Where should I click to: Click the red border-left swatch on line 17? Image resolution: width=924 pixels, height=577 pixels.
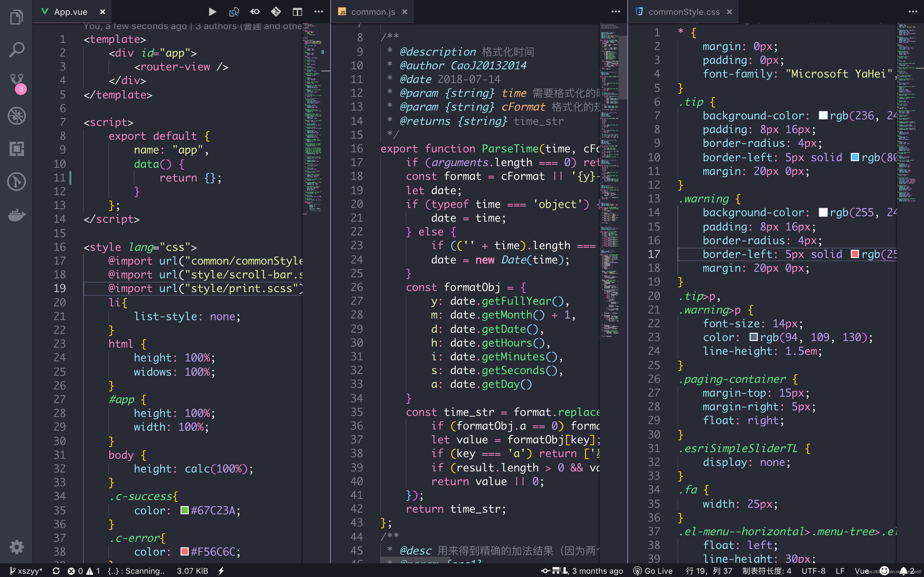(x=855, y=254)
